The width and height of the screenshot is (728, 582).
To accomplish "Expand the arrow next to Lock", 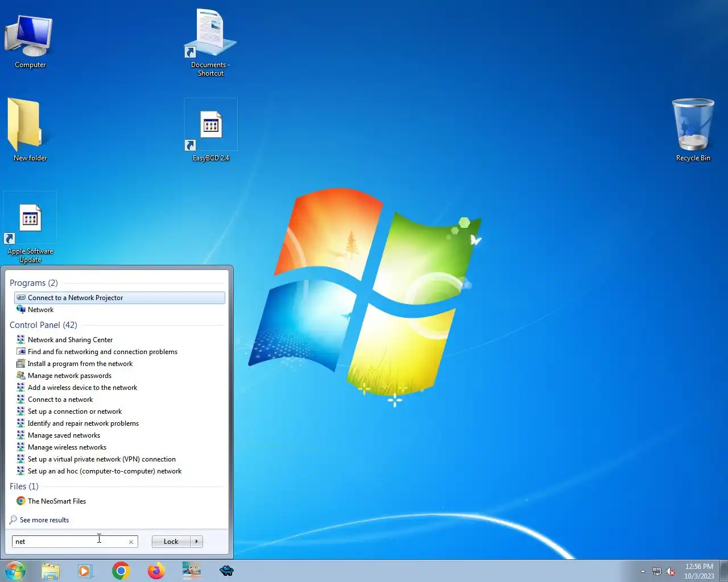I will 197,542.
